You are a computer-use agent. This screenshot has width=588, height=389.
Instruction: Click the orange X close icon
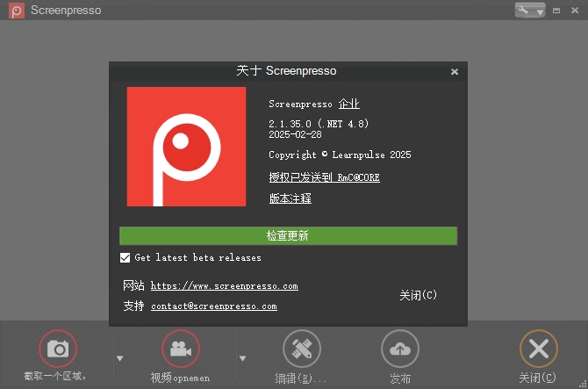tap(539, 349)
